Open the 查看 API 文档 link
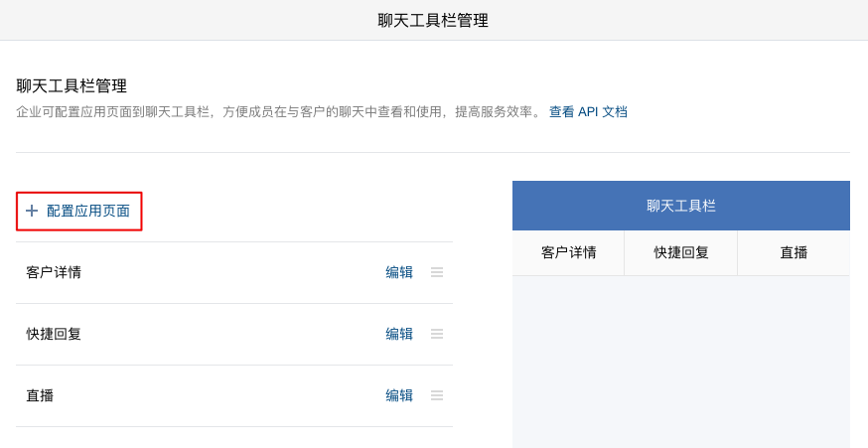Viewport: 868px width, 448px height. pyautogui.click(x=588, y=112)
